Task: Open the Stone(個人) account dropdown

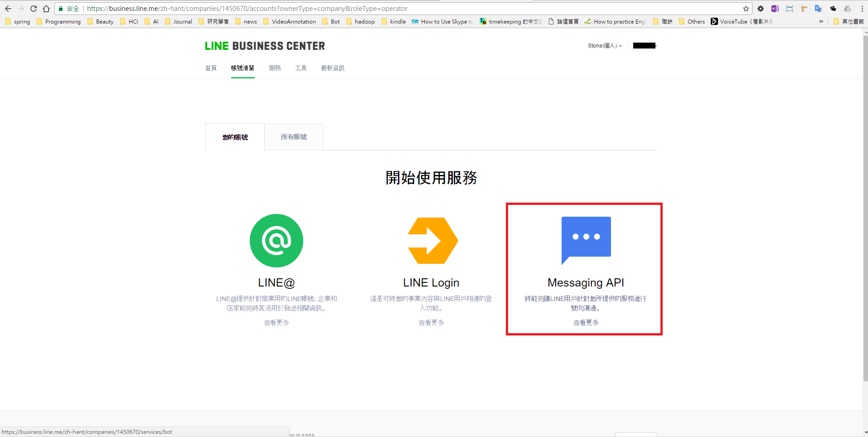Action: [x=605, y=46]
